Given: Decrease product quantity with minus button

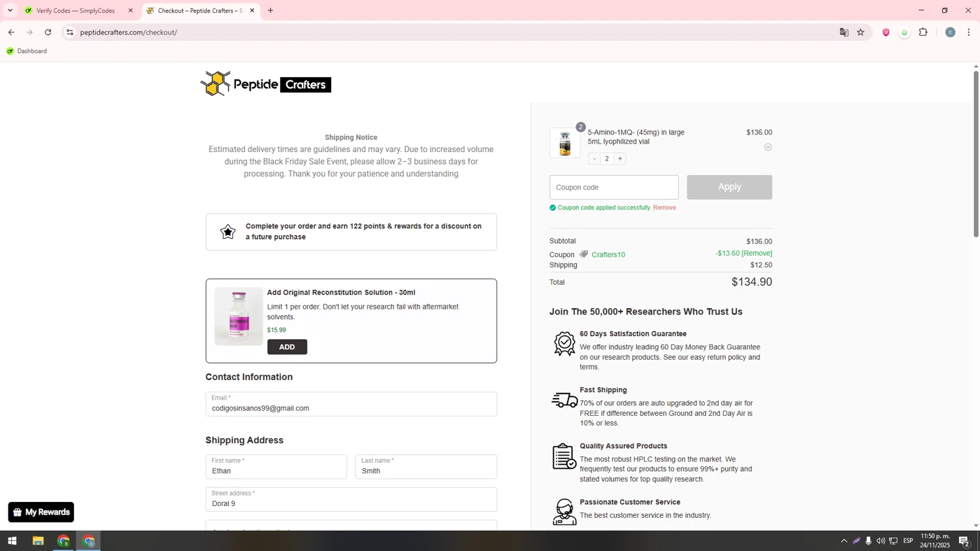Looking at the screenshot, I should tap(594, 159).
